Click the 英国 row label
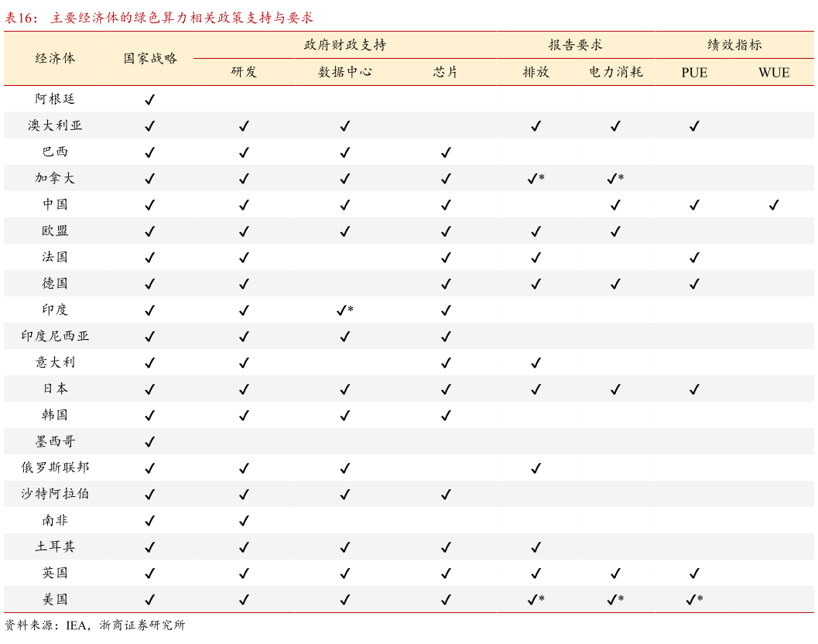 pyautogui.click(x=55, y=573)
